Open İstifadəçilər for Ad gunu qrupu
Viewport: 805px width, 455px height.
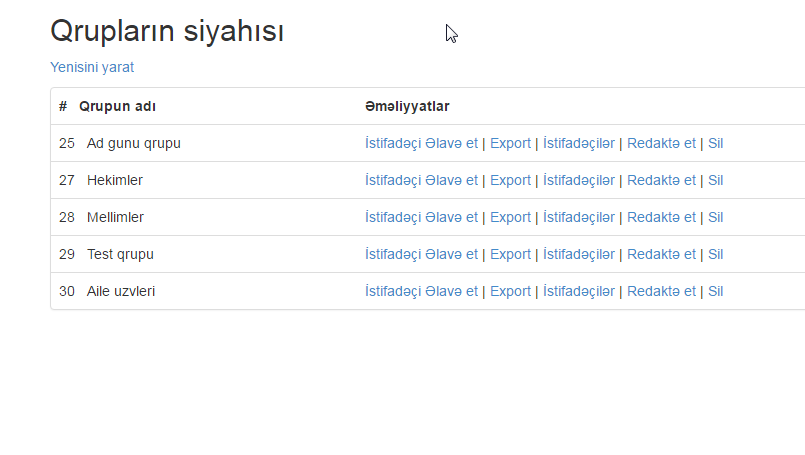coord(578,143)
